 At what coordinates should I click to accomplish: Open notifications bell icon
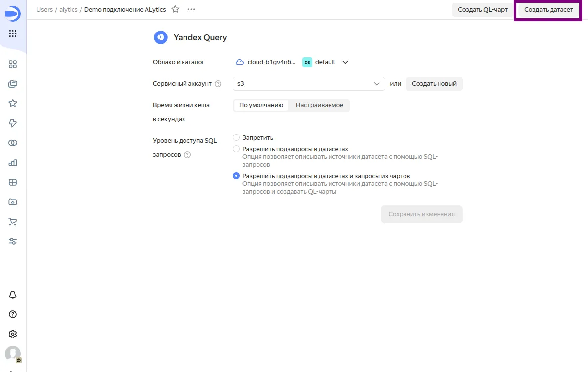click(x=13, y=295)
